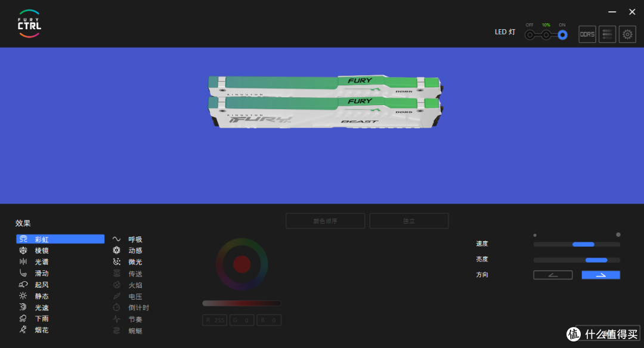
Task: Click the 呼吸 effect label
Action: pos(135,239)
